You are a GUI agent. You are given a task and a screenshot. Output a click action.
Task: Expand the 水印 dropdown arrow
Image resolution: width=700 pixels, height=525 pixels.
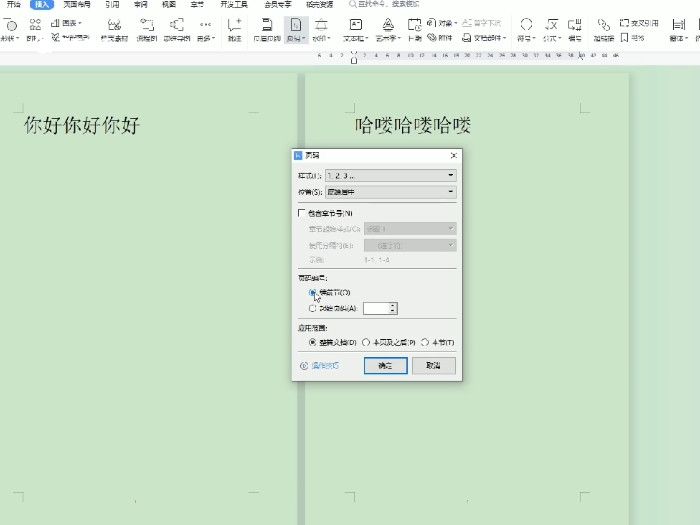pyautogui.click(x=329, y=38)
